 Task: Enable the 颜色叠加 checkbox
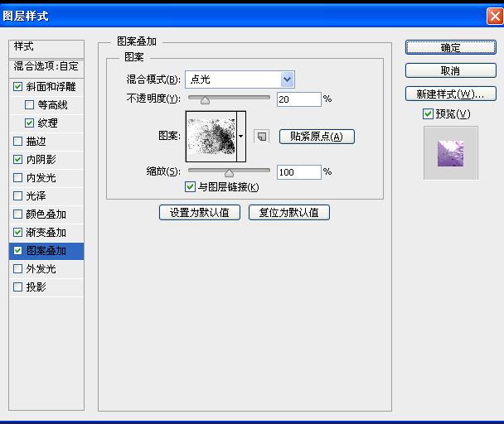pyautogui.click(x=18, y=214)
